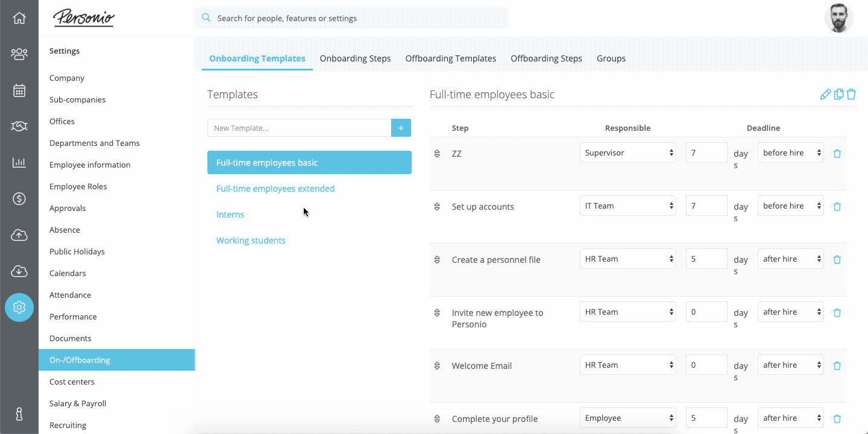868x434 pixels.
Task: Click the Personio logo
Action: [x=84, y=18]
